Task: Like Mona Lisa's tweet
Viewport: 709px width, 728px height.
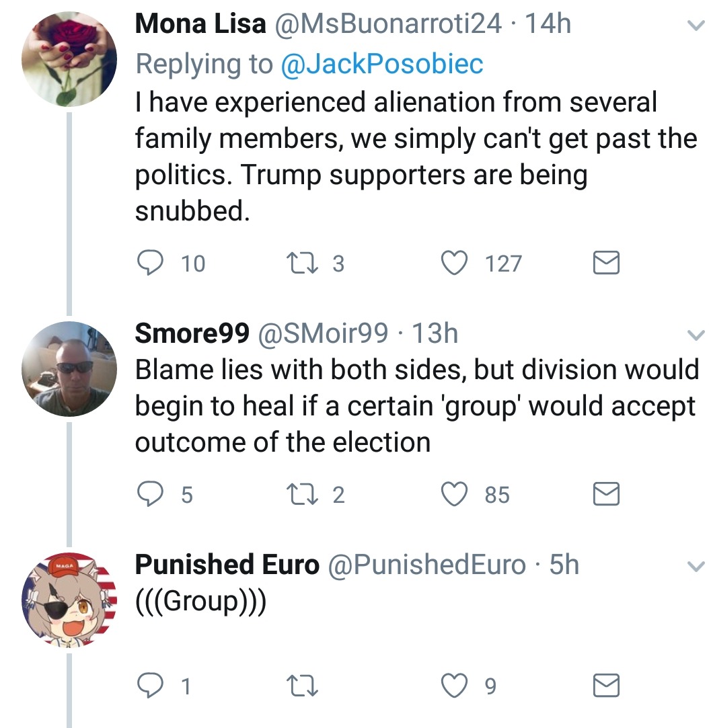Action: click(453, 263)
